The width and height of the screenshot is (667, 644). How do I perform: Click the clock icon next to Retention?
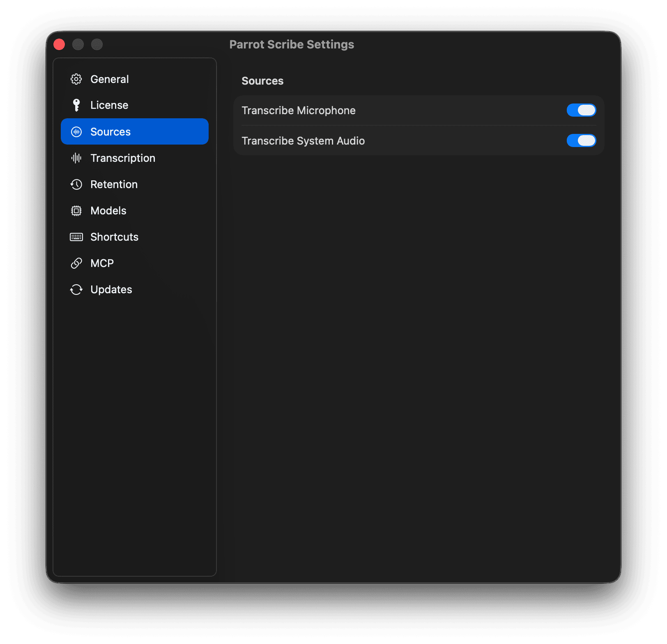(x=76, y=184)
